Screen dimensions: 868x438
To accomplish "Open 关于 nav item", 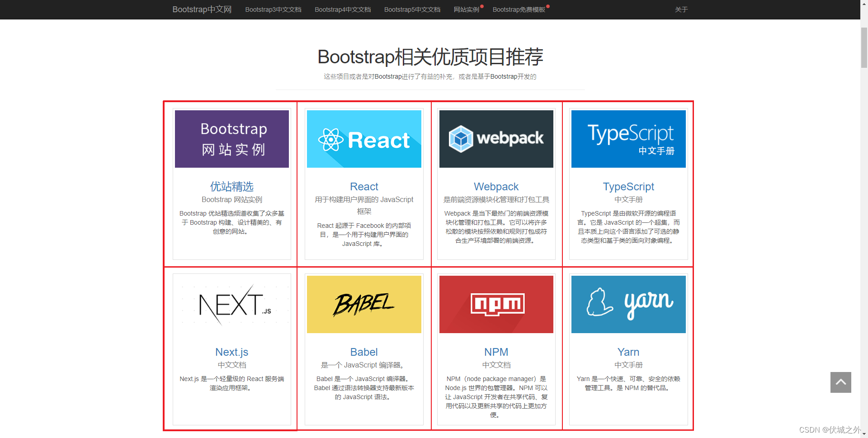I will pyautogui.click(x=681, y=9).
